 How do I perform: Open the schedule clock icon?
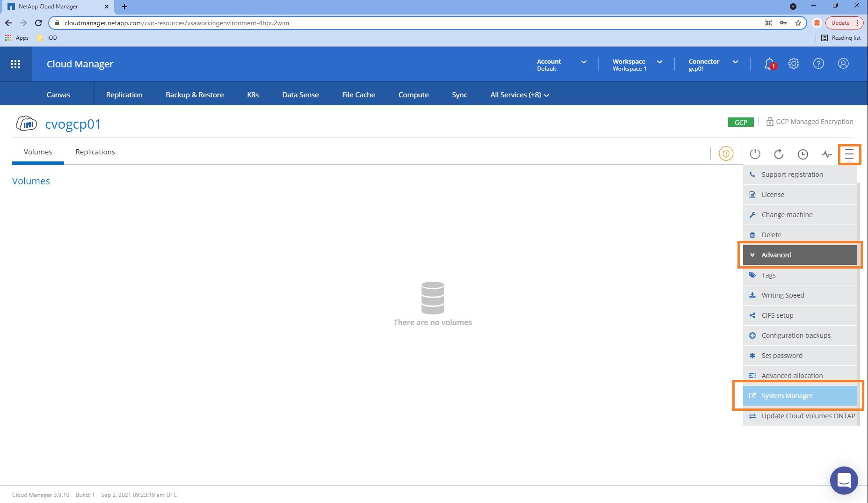click(x=802, y=154)
